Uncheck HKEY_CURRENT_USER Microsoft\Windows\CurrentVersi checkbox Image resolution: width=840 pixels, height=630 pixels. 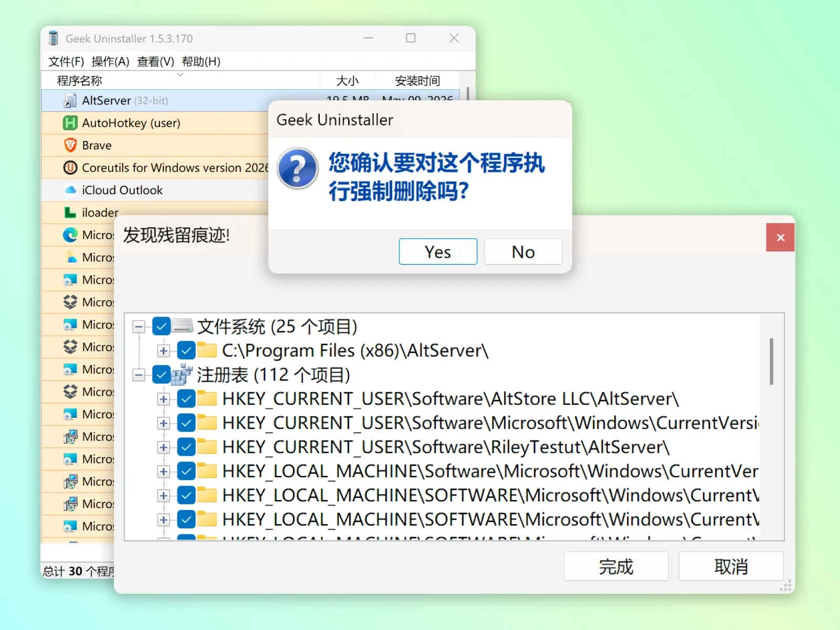(x=186, y=423)
